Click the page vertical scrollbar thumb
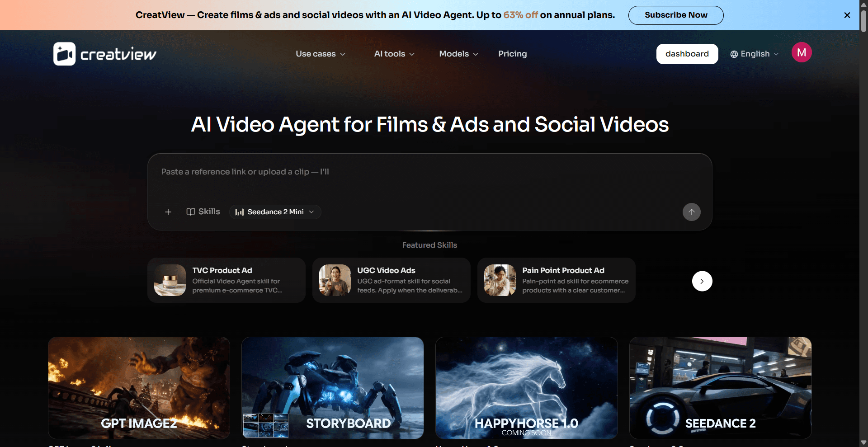Viewport: 868px width, 447px height. (x=863, y=20)
